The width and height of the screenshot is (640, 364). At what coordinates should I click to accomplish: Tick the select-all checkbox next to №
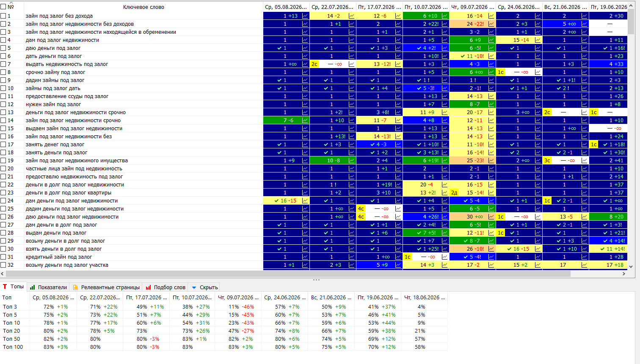click(x=3, y=7)
